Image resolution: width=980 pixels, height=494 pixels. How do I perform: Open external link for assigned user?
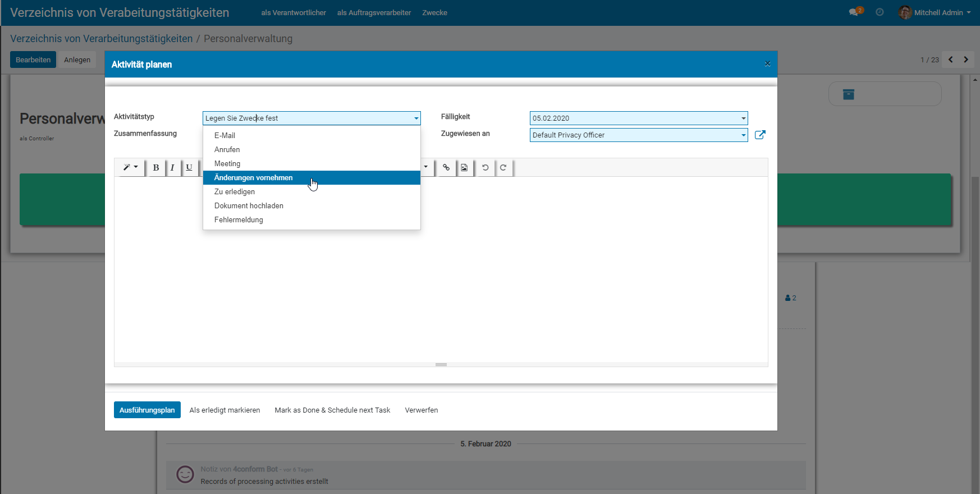(760, 135)
